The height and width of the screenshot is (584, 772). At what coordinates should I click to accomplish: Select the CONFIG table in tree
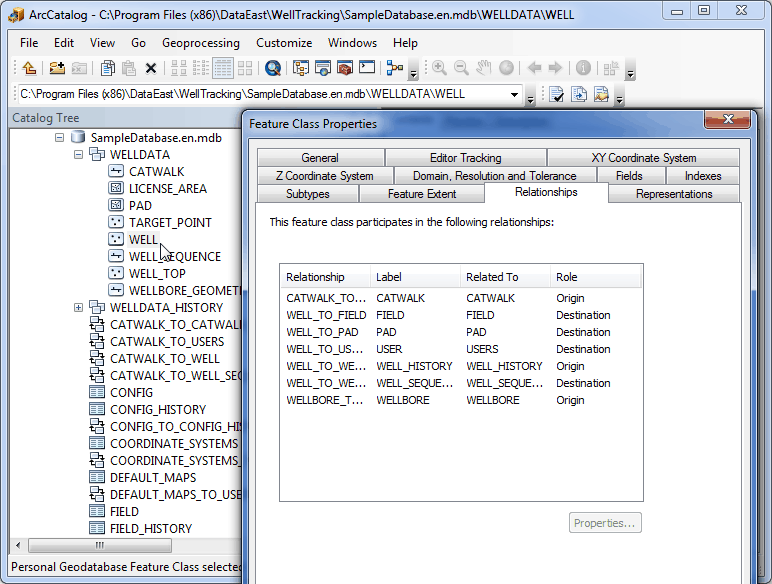131,393
